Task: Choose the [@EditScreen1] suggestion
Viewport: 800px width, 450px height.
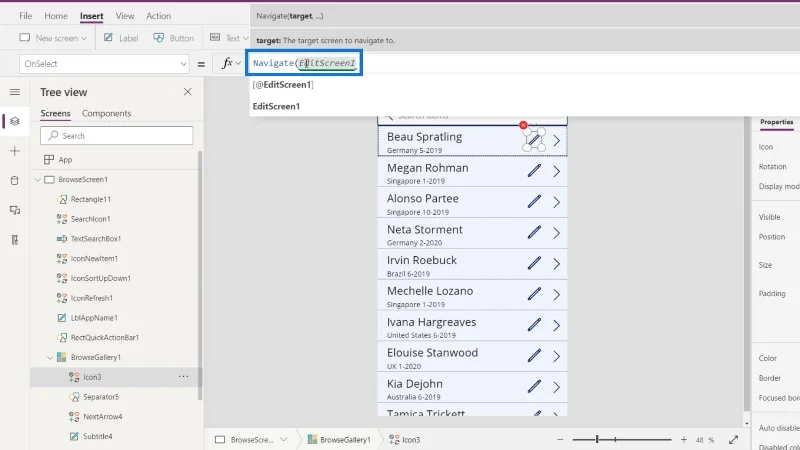Action: tap(283, 85)
